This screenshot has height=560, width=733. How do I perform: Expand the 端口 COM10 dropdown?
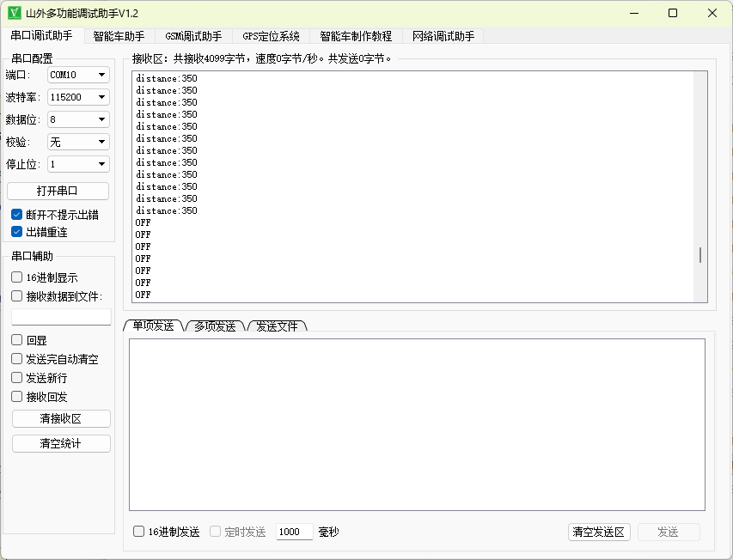tap(78, 75)
